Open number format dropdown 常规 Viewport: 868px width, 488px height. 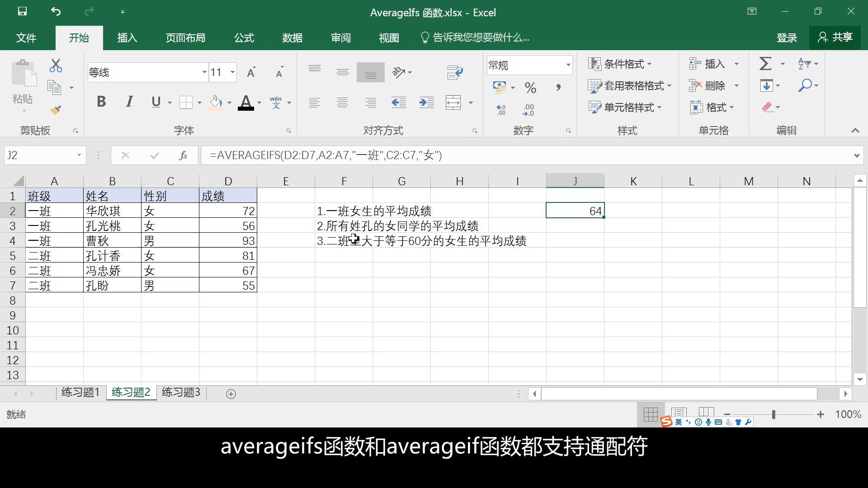[568, 66]
